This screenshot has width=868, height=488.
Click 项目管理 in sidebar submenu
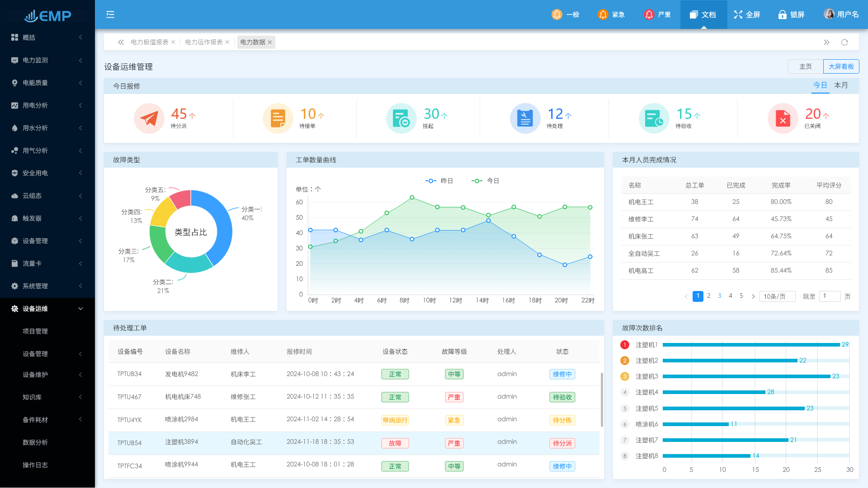coord(35,331)
